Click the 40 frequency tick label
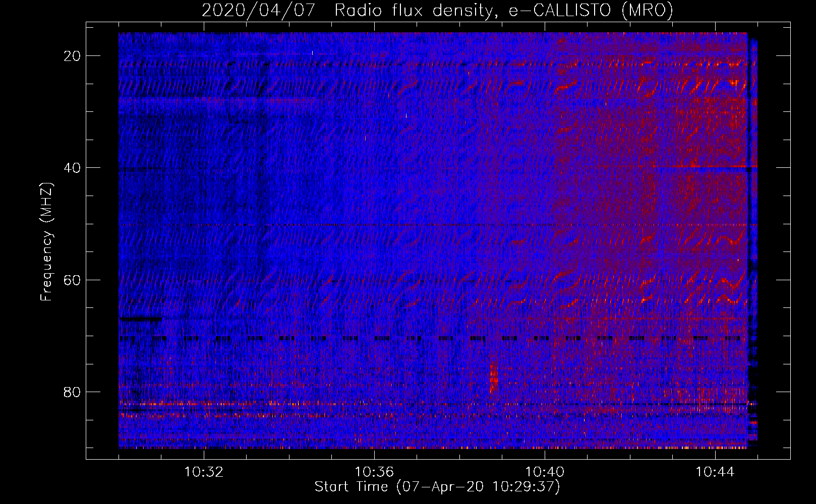The width and height of the screenshot is (816, 504). [72, 168]
